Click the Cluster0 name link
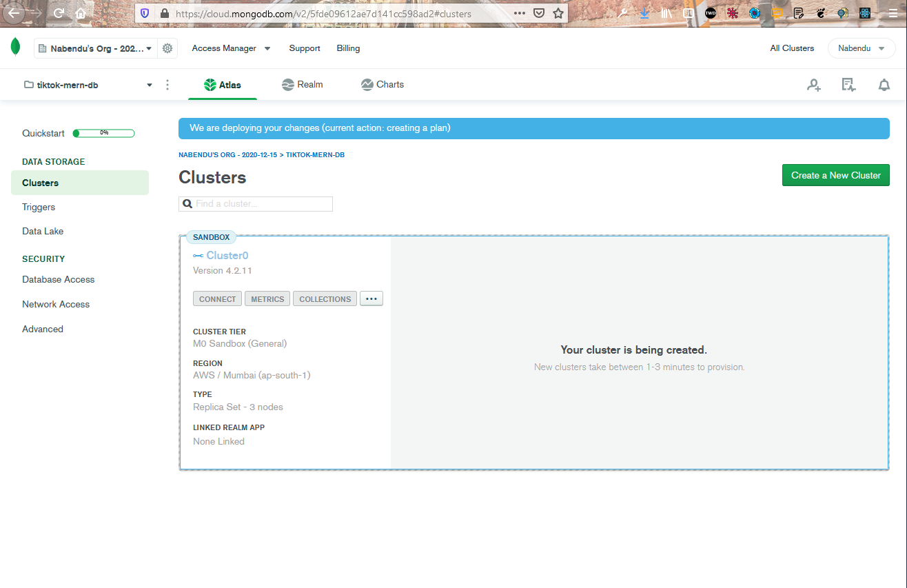907x588 pixels. pyautogui.click(x=227, y=256)
